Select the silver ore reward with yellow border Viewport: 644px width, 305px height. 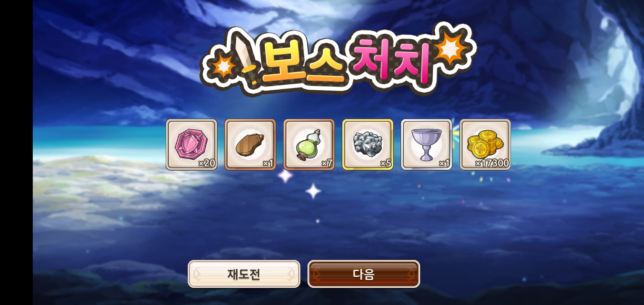point(368,145)
